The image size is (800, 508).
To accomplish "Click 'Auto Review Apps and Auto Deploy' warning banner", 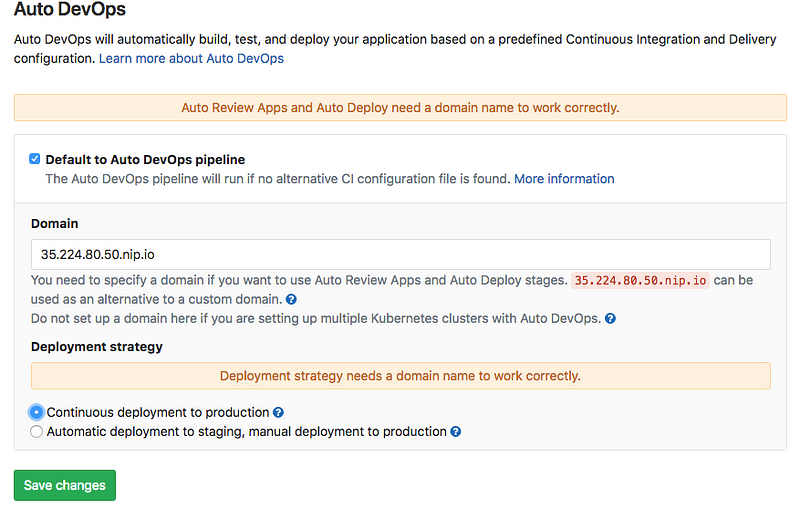I will 400,108.
